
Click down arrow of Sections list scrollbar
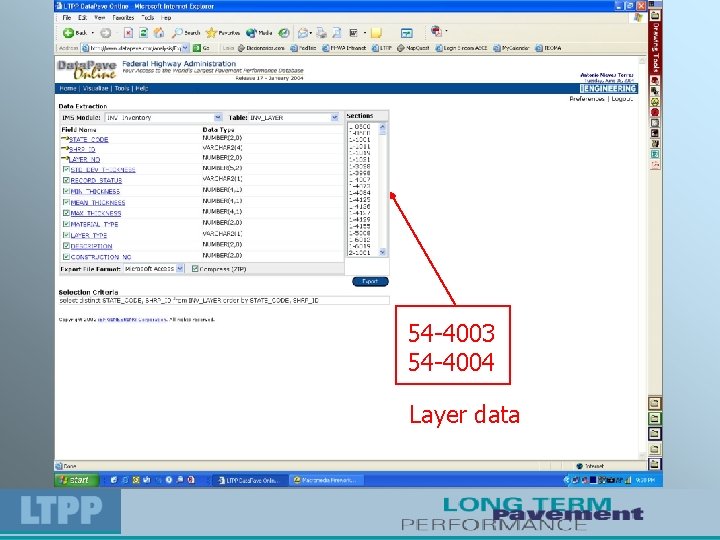click(x=382, y=252)
